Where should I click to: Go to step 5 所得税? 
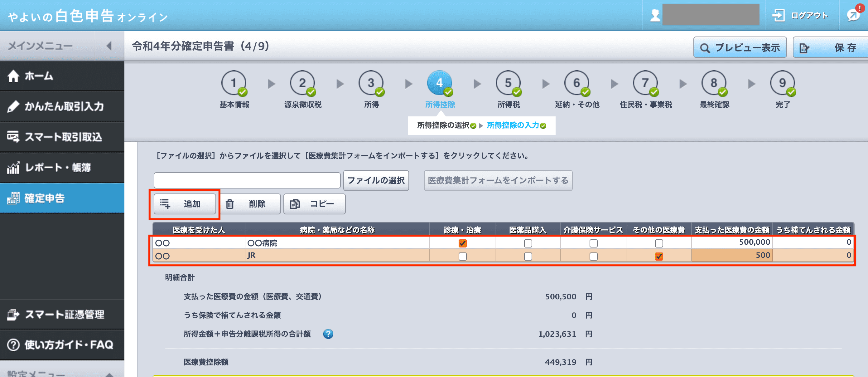509,90
